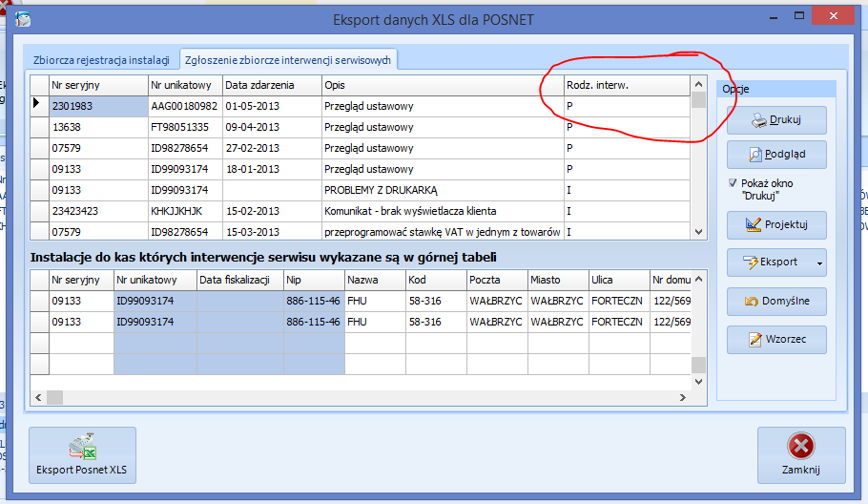Switch to Zbiorcza rejestracja instalacji tab

click(101, 60)
